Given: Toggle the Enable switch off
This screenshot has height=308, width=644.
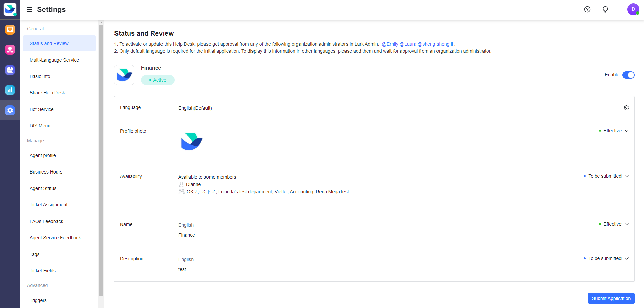Looking at the screenshot, I should tap(628, 75).
